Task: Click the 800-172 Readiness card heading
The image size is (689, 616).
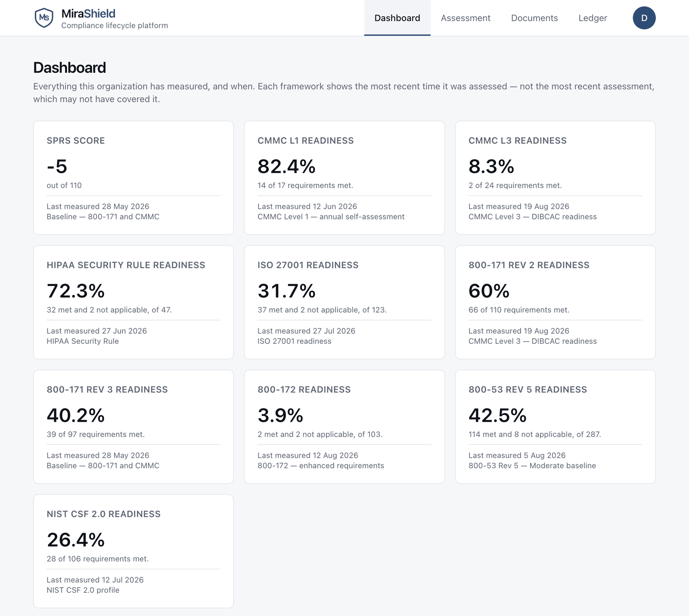Action: coord(304,390)
